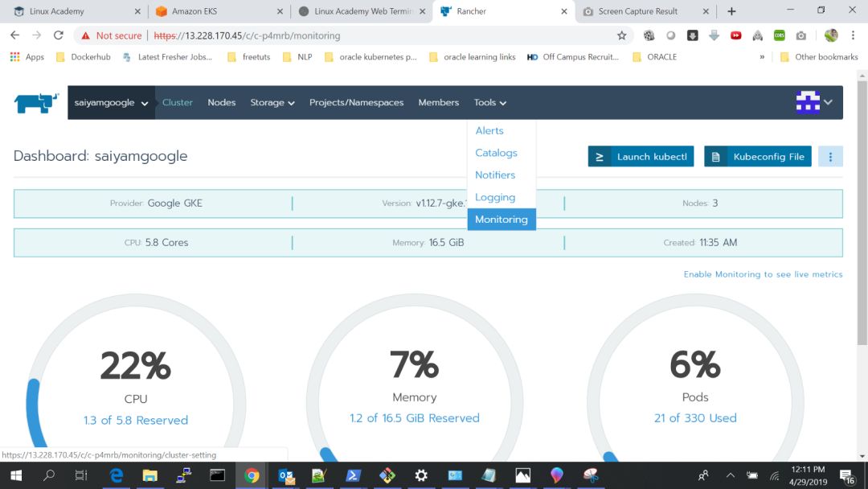
Task: Open Projects/Namespaces nav item
Action: (x=357, y=102)
